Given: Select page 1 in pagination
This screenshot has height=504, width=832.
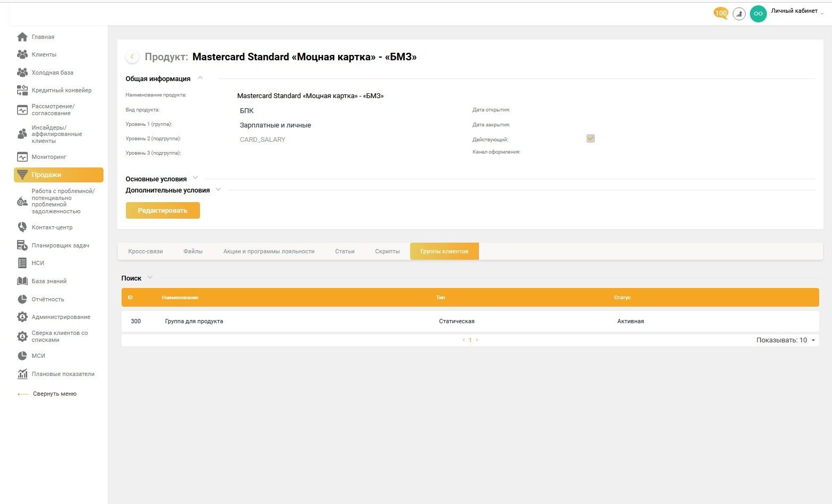Looking at the screenshot, I should pyautogui.click(x=470, y=340).
